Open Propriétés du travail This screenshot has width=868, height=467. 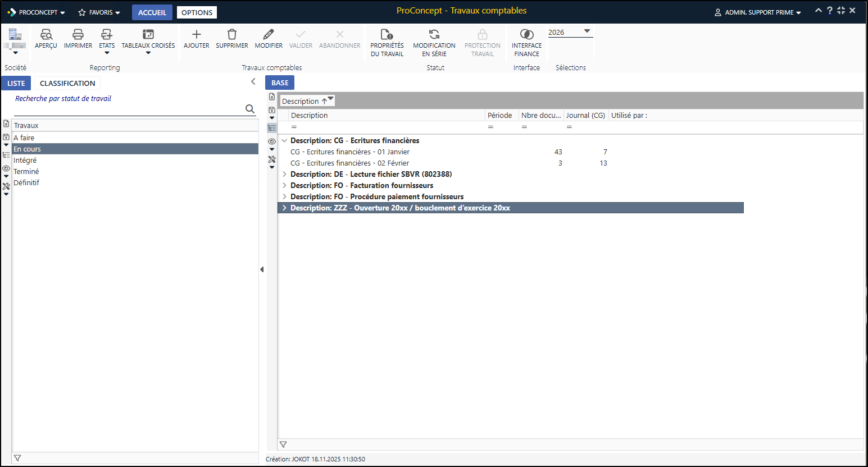387,35
